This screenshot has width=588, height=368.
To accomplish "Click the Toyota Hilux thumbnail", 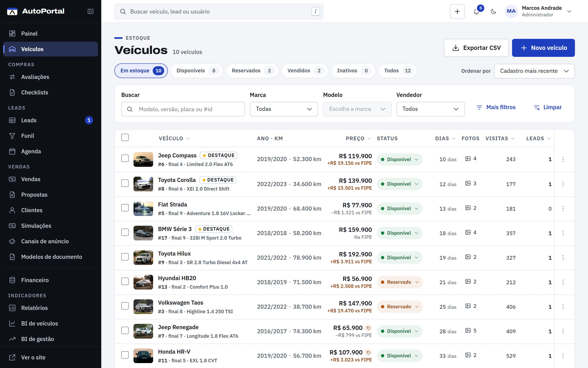I will point(143,258).
